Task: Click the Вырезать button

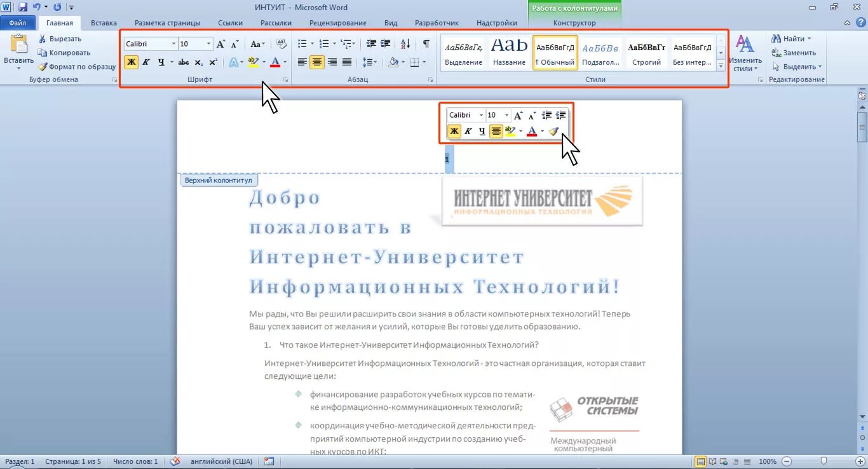Action: 59,39
